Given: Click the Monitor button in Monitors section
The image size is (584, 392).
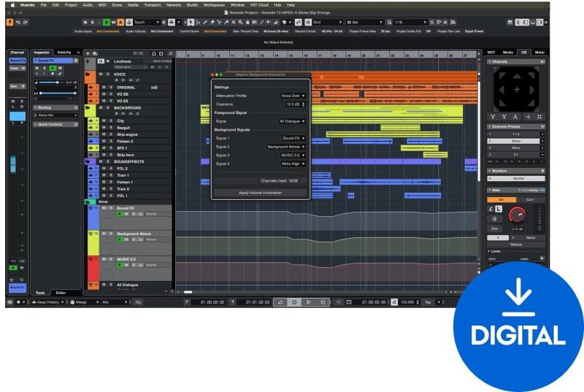Looking at the screenshot, I should 516,179.
